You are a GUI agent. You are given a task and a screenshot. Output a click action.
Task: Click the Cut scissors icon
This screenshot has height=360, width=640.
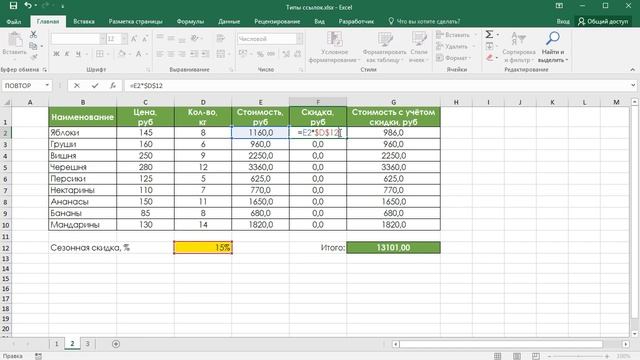tap(33, 35)
